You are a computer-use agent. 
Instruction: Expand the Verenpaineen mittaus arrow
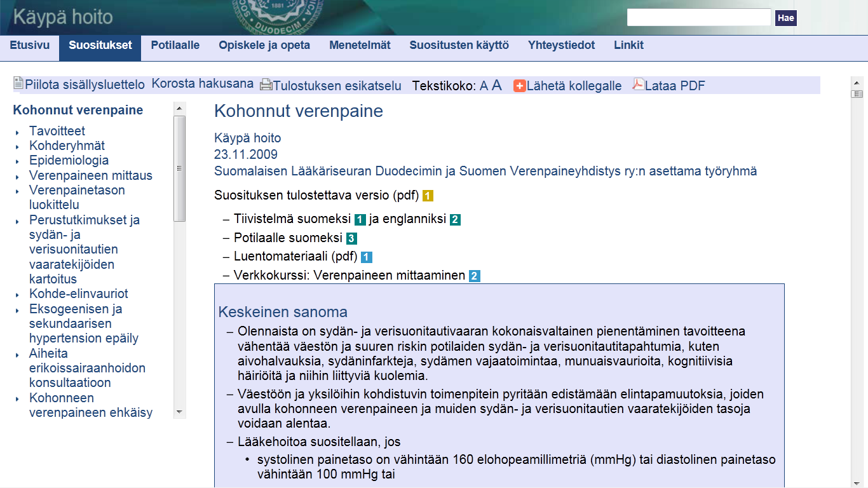click(18, 177)
